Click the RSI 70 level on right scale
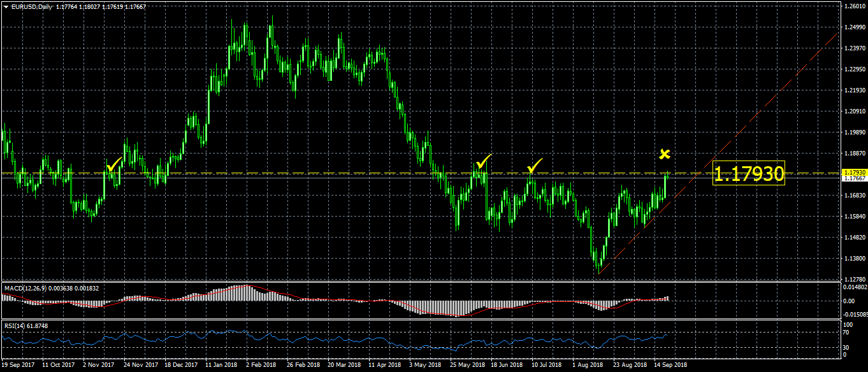This screenshot has width=868, height=372. 845,333
